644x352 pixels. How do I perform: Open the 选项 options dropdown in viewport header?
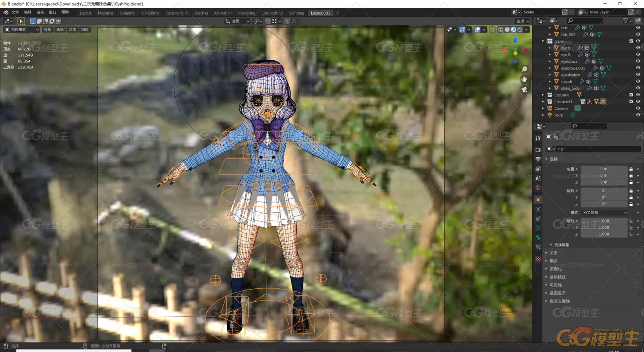522,21
